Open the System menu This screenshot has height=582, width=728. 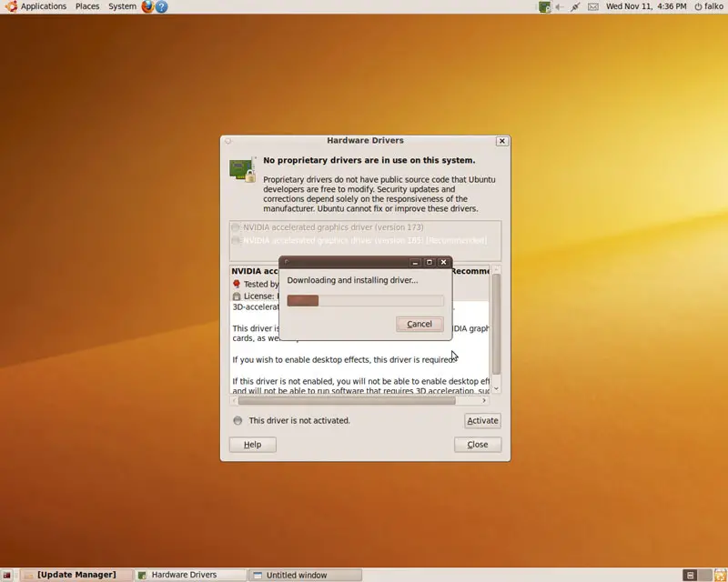tap(122, 6)
